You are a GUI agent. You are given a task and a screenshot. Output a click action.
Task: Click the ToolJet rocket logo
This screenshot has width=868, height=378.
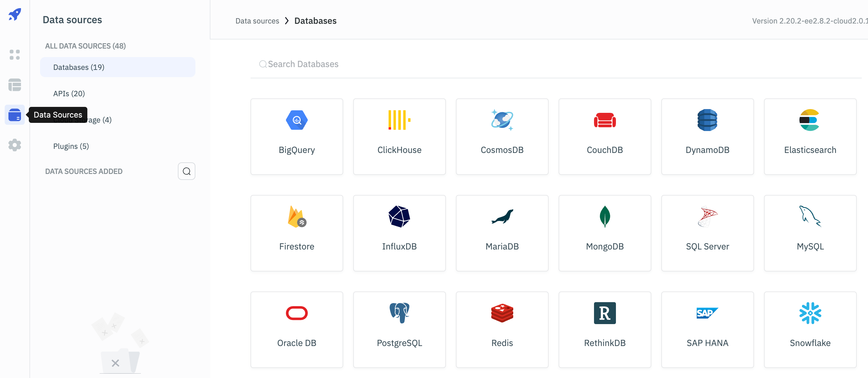(x=14, y=14)
